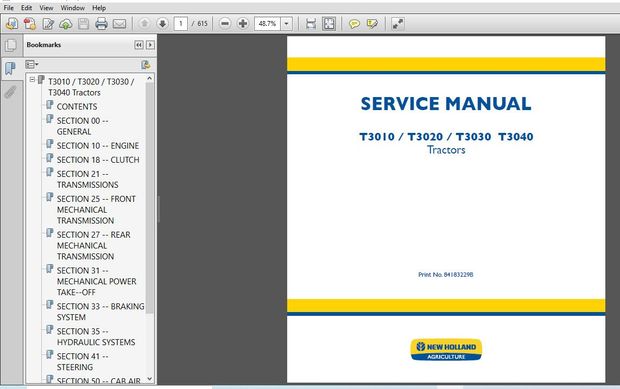
Task: Open the zoom level dropdown arrow
Action: [287, 24]
